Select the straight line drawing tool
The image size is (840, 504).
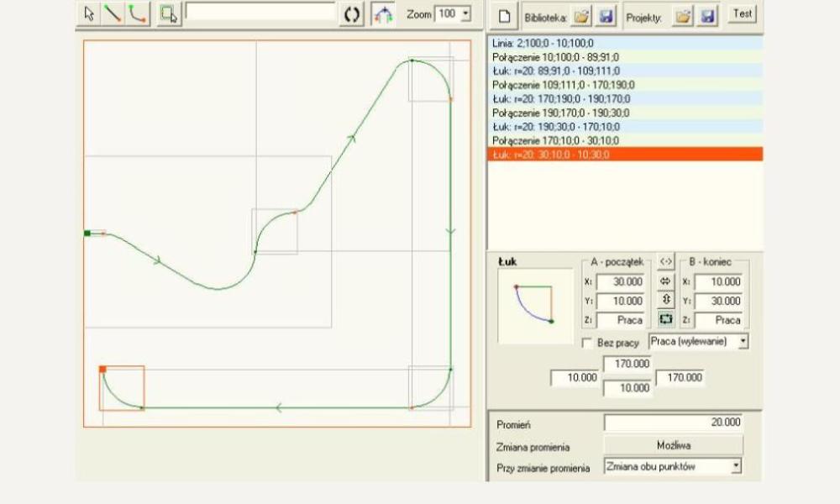(x=113, y=14)
